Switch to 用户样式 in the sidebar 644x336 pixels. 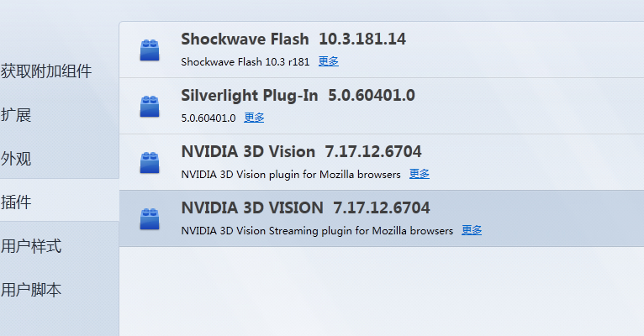point(31,246)
